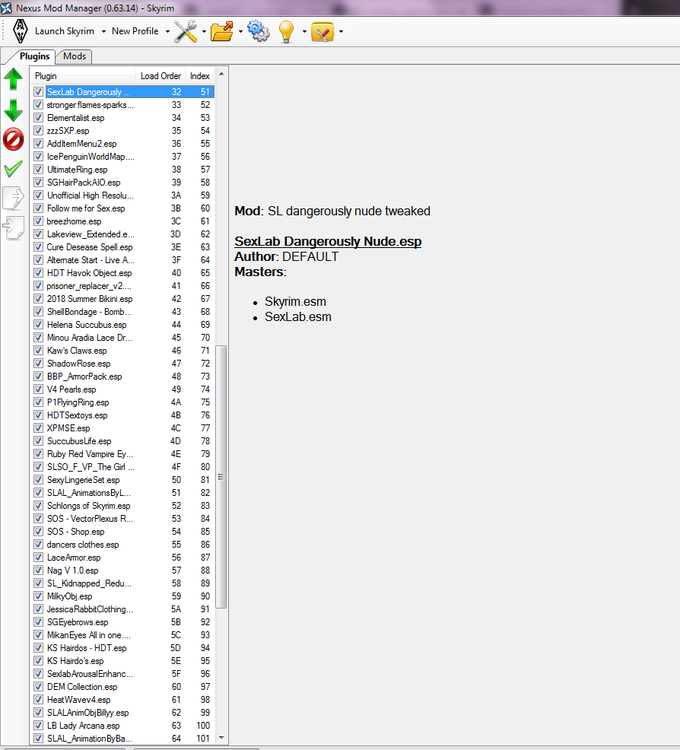
Task: Switch to the Plugins tab
Action: point(34,56)
